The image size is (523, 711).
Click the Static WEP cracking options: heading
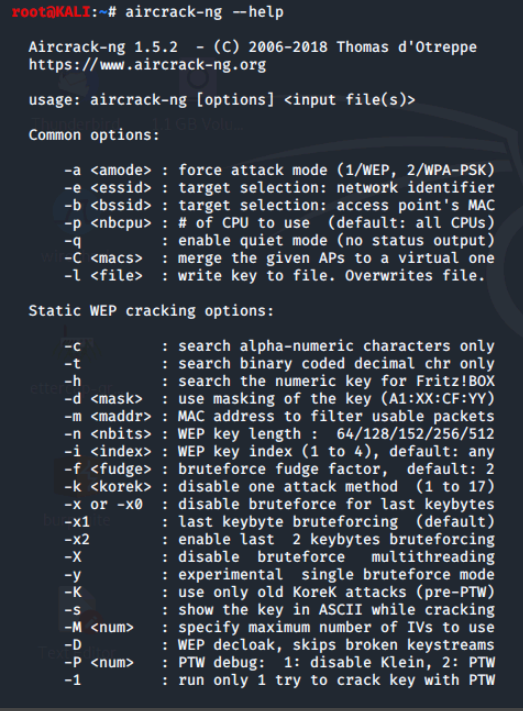click(152, 311)
